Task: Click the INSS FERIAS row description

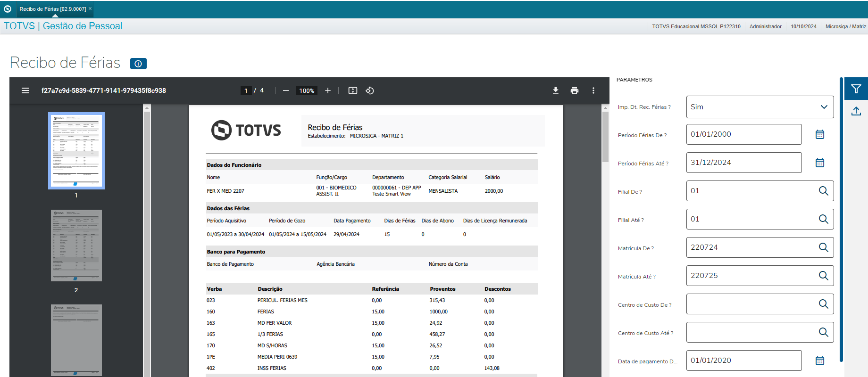Action: click(x=272, y=368)
